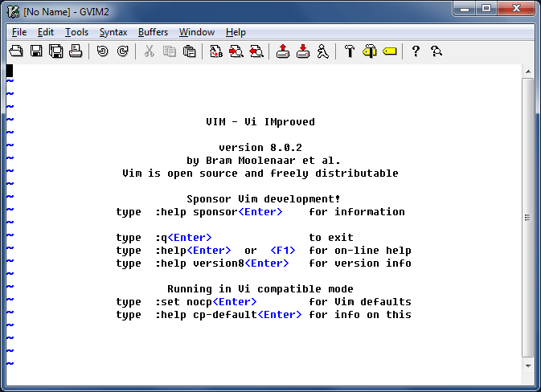Image resolution: width=541 pixels, height=392 pixels.
Task: Click the Help question mark icon
Action: [x=416, y=51]
